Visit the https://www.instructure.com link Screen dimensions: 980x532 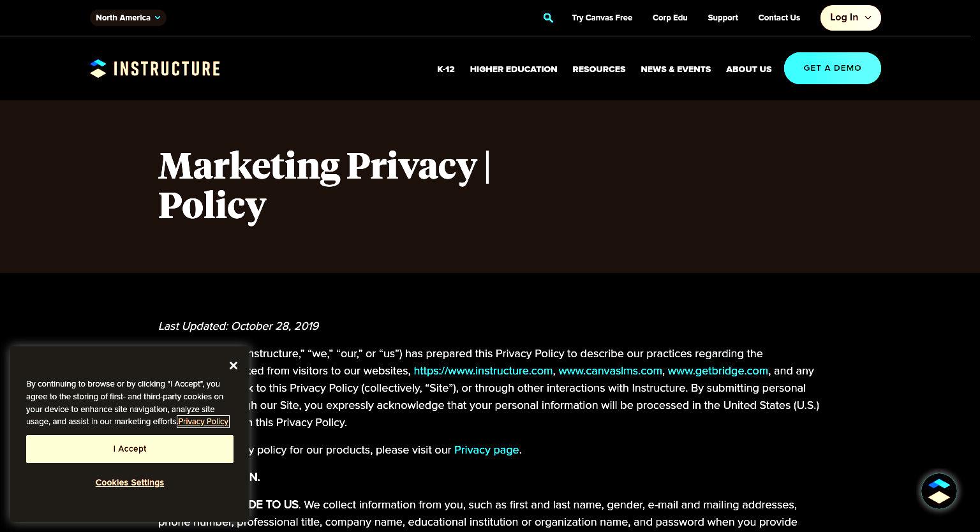(x=483, y=371)
